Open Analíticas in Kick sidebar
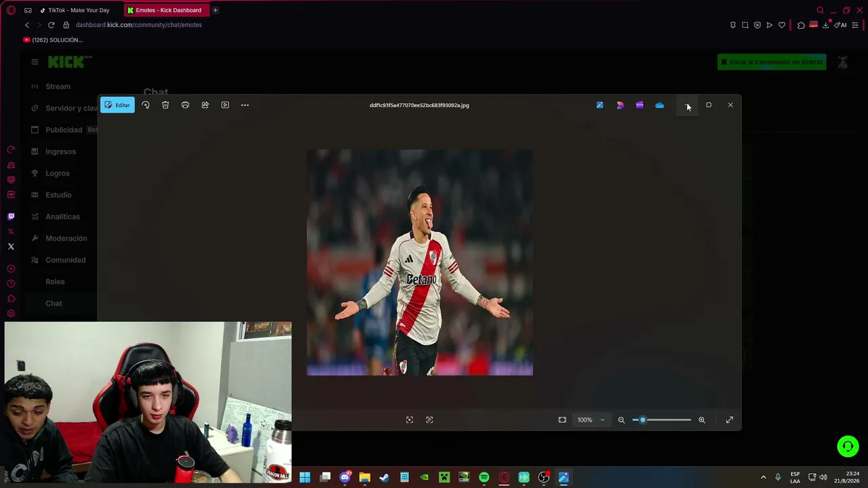 [62, 217]
